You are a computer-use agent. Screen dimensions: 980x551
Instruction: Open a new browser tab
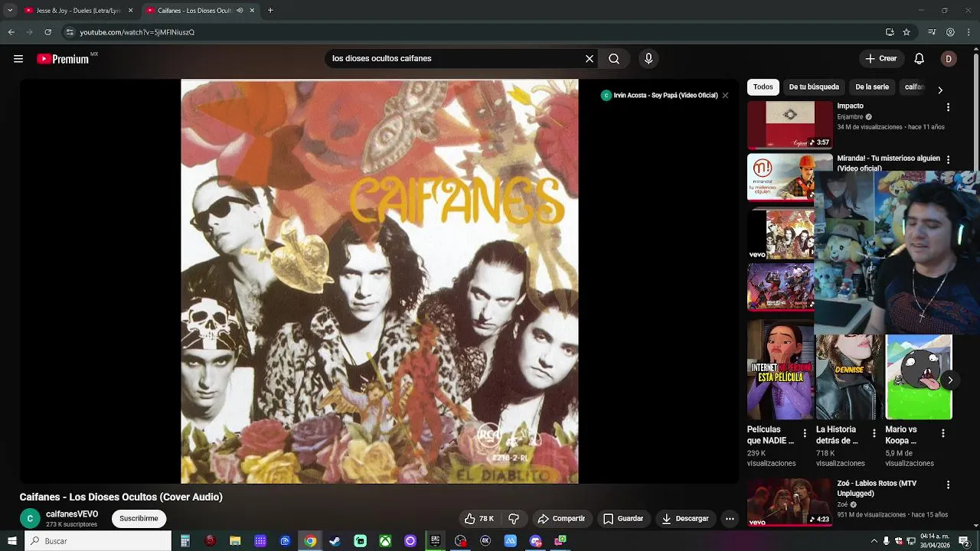pyautogui.click(x=270, y=11)
